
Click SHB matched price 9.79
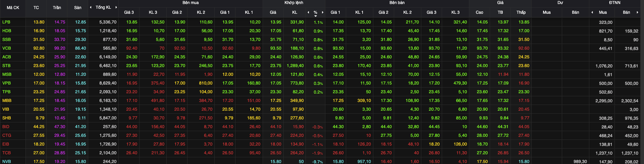[277, 118]
